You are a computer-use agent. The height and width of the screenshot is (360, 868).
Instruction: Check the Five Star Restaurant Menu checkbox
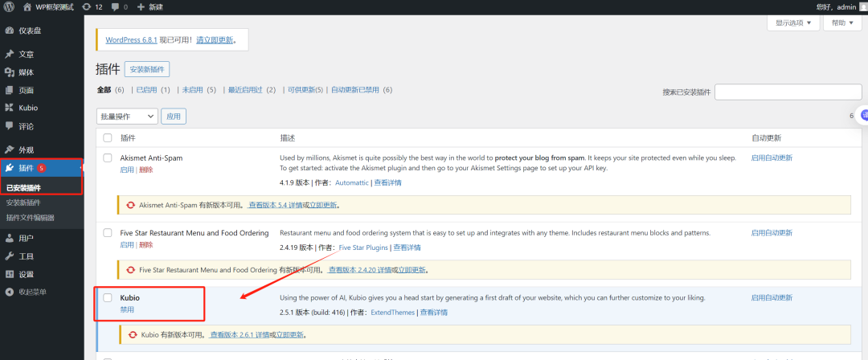click(x=108, y=232)
